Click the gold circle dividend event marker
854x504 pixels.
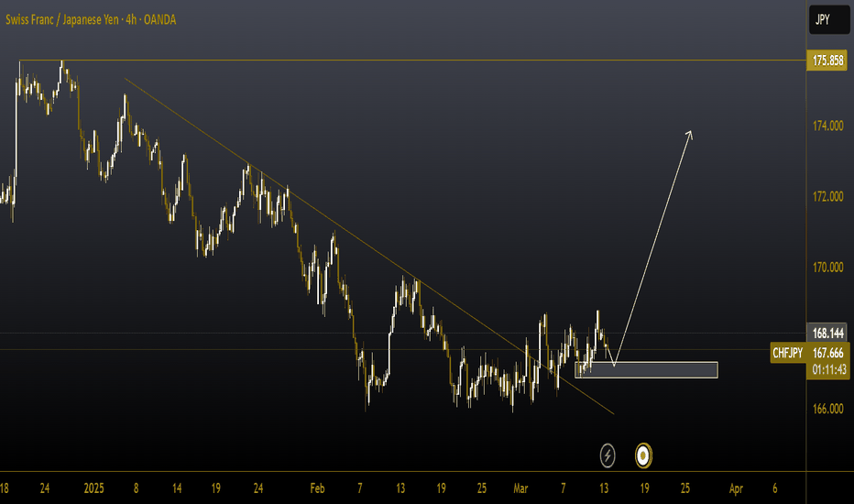[643, 455]
